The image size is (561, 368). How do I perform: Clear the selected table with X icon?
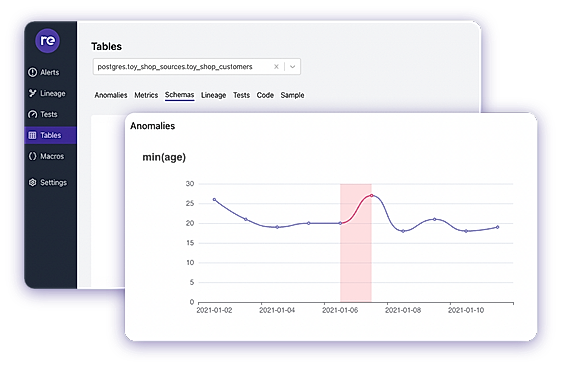point(276,67)
